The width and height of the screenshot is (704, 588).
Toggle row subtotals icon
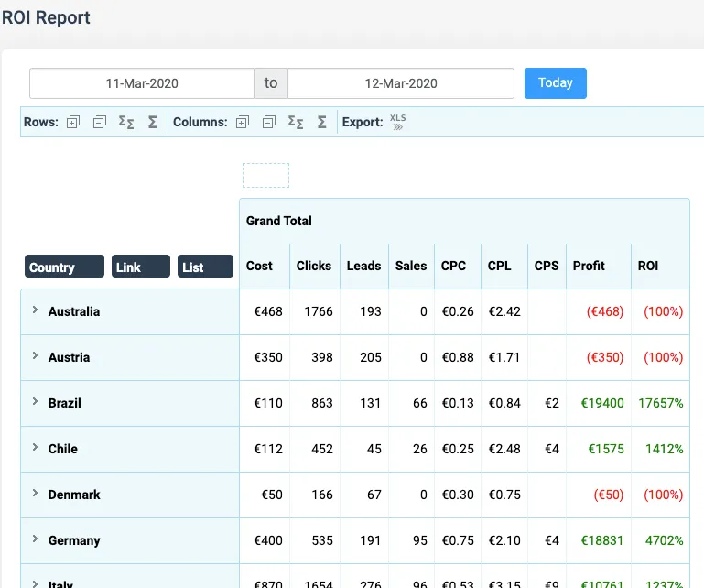[126, 122]
